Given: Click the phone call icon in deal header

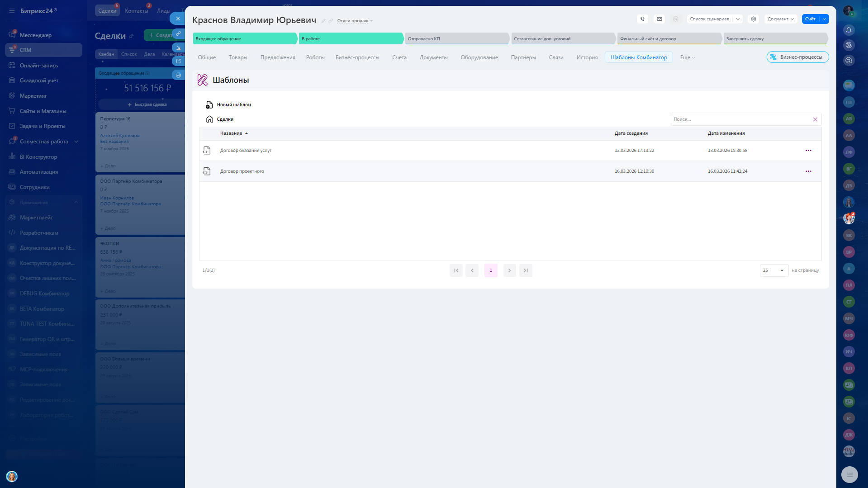Looking at the screenshot, I should (x=642, y=19).
